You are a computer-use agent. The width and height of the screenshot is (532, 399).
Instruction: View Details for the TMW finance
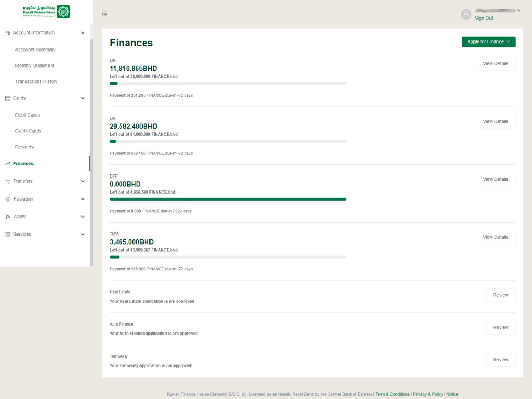[495, 237]
